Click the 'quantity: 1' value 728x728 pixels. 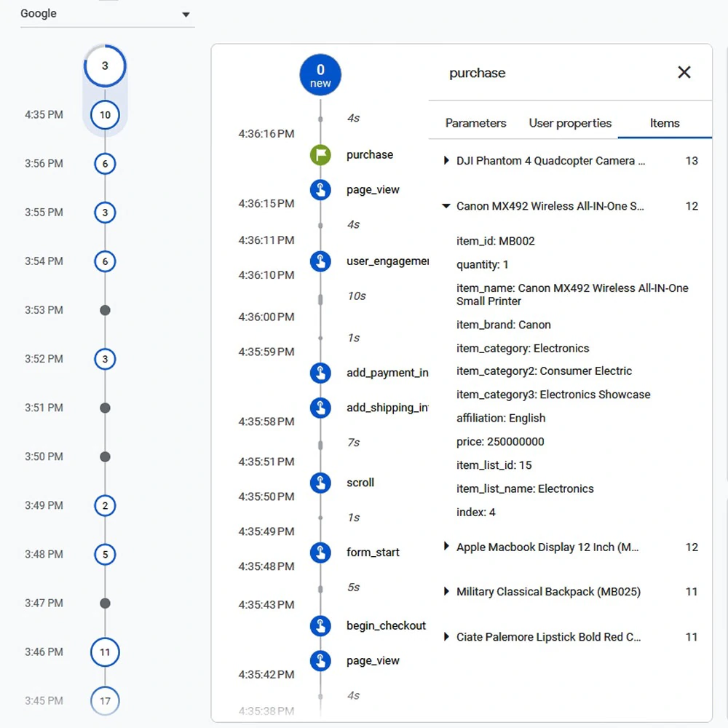tap(483, 265)
